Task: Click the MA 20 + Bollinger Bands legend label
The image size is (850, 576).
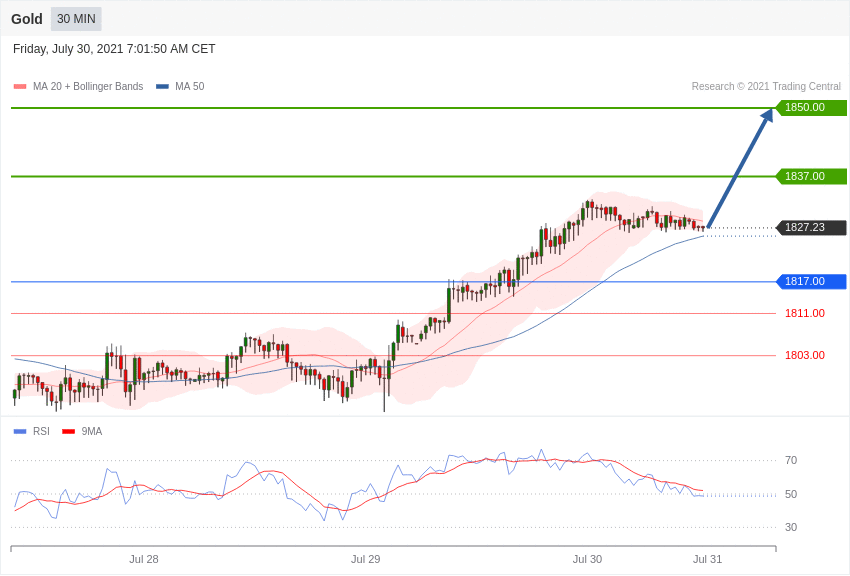Action: [88, 86]
